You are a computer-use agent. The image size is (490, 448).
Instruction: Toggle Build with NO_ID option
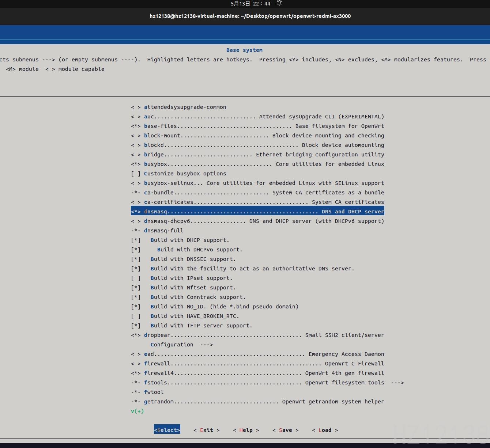[x=215, y=307]
